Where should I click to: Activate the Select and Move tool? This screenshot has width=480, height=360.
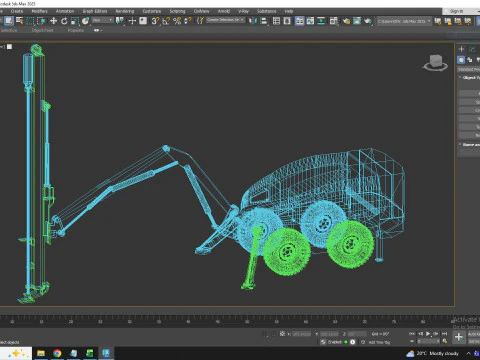(53, 21)
